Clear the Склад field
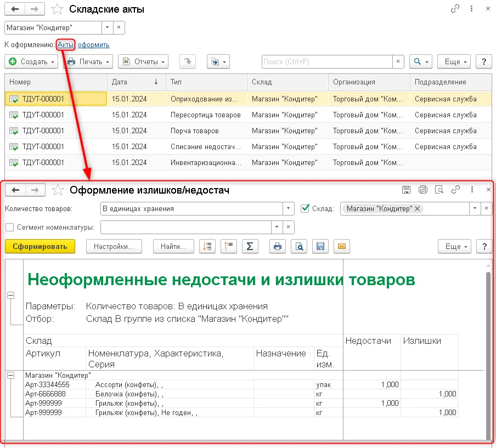Viewport: 496px width, 448px height. pos(486,208)
